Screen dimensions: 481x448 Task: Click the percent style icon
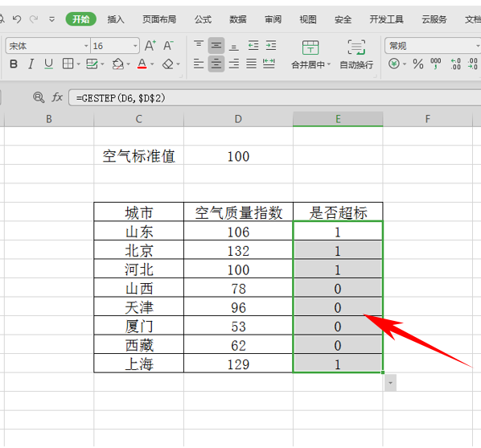(x=417, y=64)
